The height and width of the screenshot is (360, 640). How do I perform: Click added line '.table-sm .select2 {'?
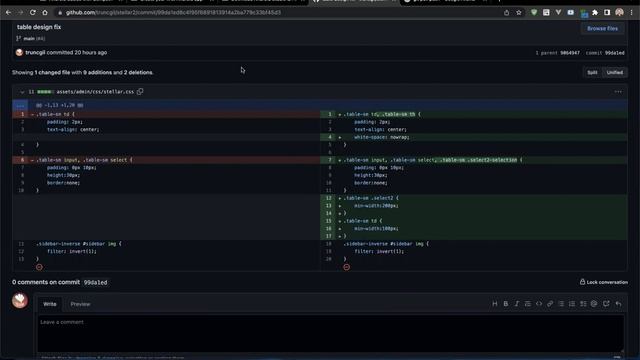click(x=473, y=198)
